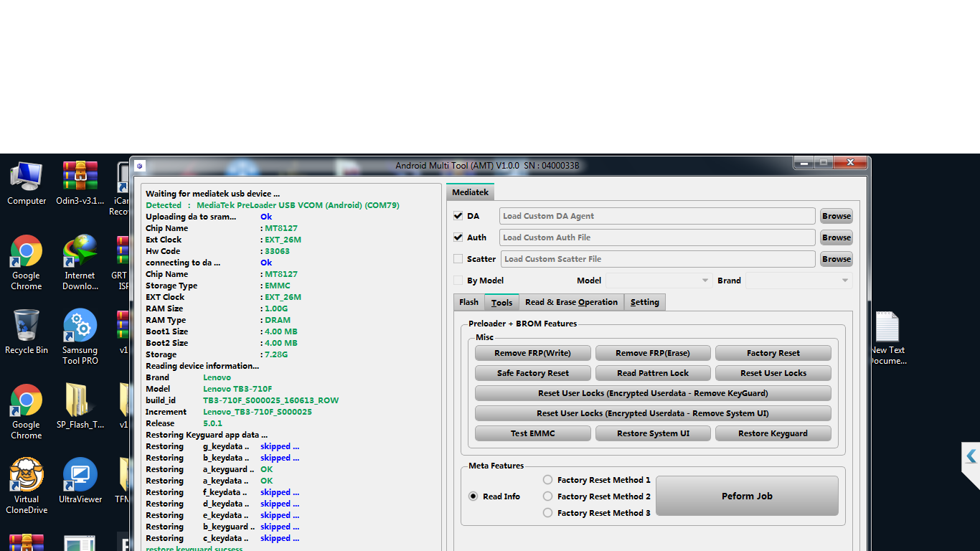
Task: Click Remove FRP(Erase) button
Action: pyautogui.click(x=653, y=353)
